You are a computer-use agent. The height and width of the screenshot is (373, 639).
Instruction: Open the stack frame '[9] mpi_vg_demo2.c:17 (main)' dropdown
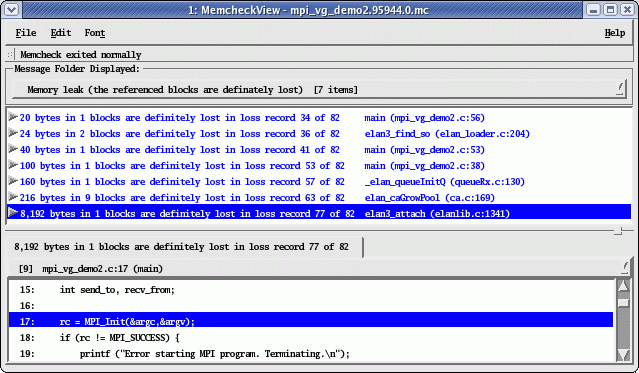pos(319,268)
